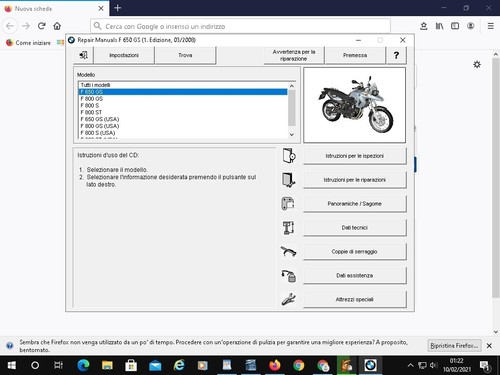Select Tutti i modelli in model list
500x375 pixels.
click(183, 85)
